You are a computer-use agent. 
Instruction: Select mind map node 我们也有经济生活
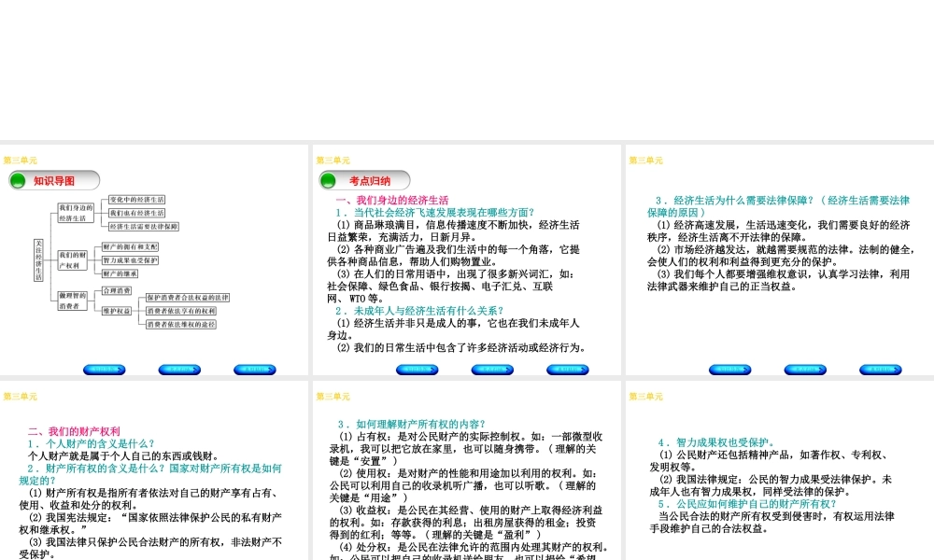136,213
